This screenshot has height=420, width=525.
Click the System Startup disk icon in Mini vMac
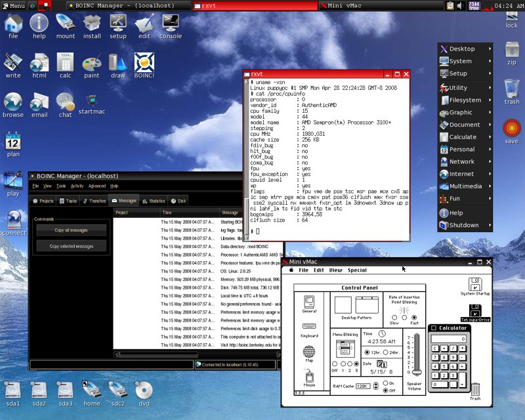click(x=475, y=286)
